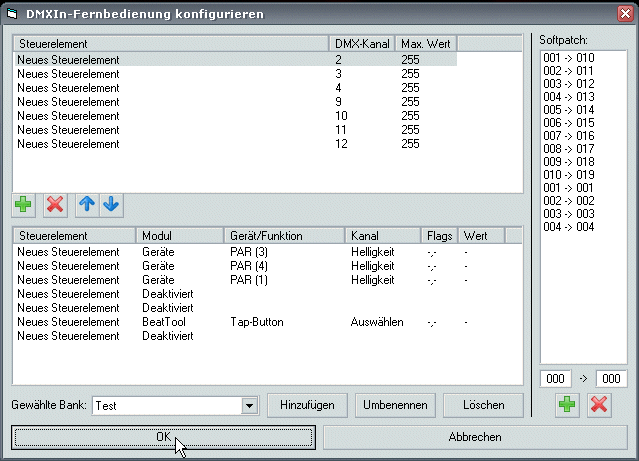
Task: Open the Gewählte Bank dropdown
Action: (249, 405)
